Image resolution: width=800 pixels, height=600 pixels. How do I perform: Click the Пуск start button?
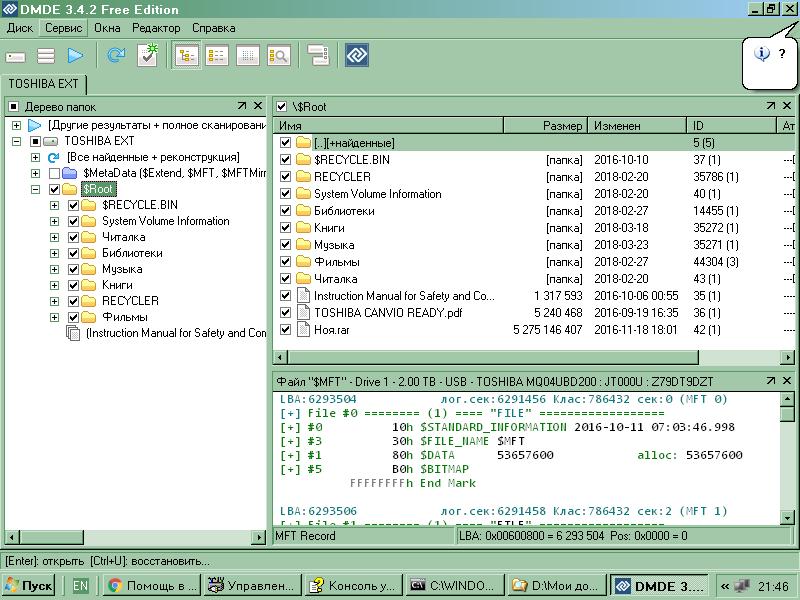[x=28, y=586]
